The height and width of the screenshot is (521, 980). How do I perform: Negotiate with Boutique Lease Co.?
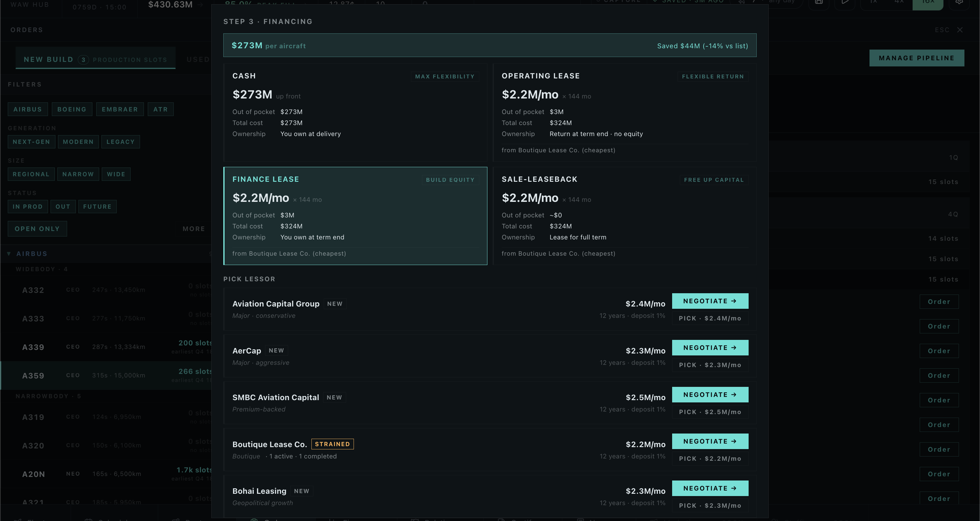710,441
